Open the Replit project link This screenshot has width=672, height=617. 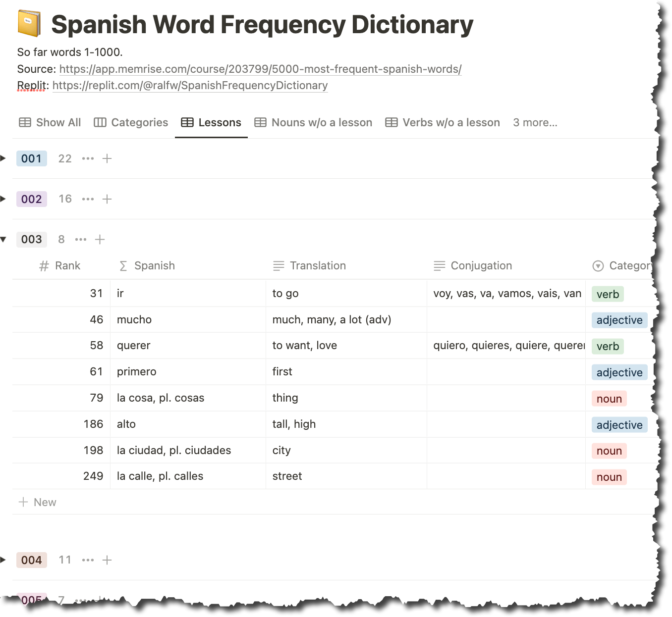click(190, 86)
